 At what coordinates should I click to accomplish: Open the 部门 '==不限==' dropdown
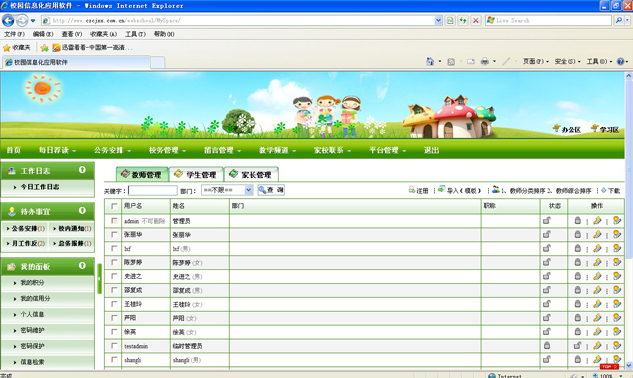coord(227,190)
